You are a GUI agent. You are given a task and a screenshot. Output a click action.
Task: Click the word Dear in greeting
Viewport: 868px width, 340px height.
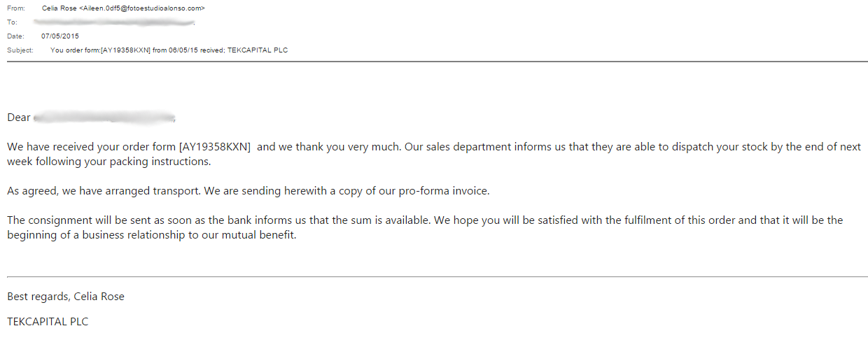point(19,118)
